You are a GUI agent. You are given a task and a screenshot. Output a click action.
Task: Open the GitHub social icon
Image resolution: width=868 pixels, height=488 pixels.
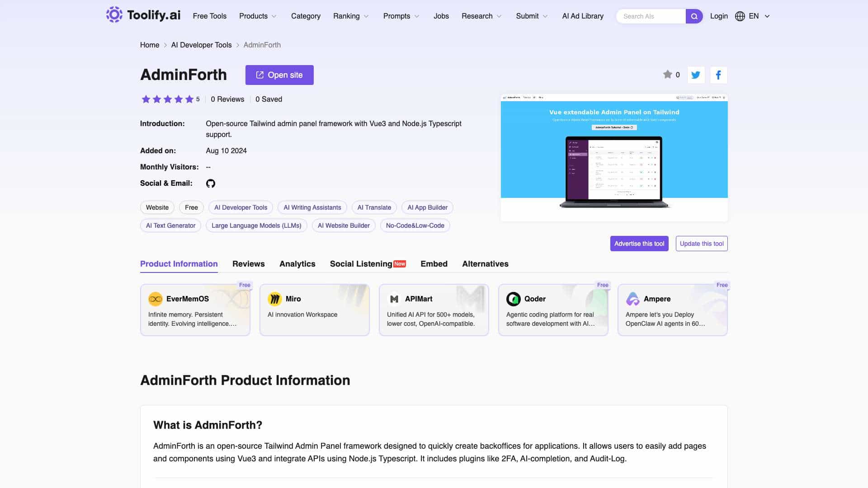tap(211, 183)
